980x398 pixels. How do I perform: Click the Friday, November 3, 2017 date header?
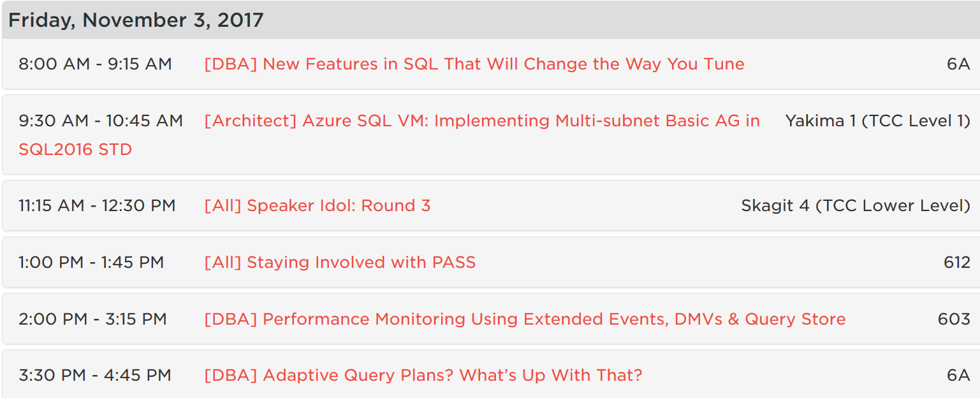tap(136, 20)
